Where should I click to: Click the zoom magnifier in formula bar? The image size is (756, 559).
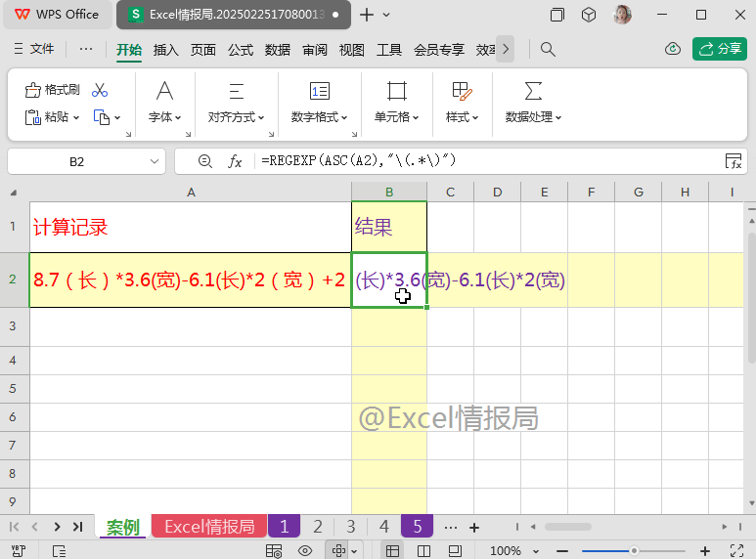pos(205,161)
